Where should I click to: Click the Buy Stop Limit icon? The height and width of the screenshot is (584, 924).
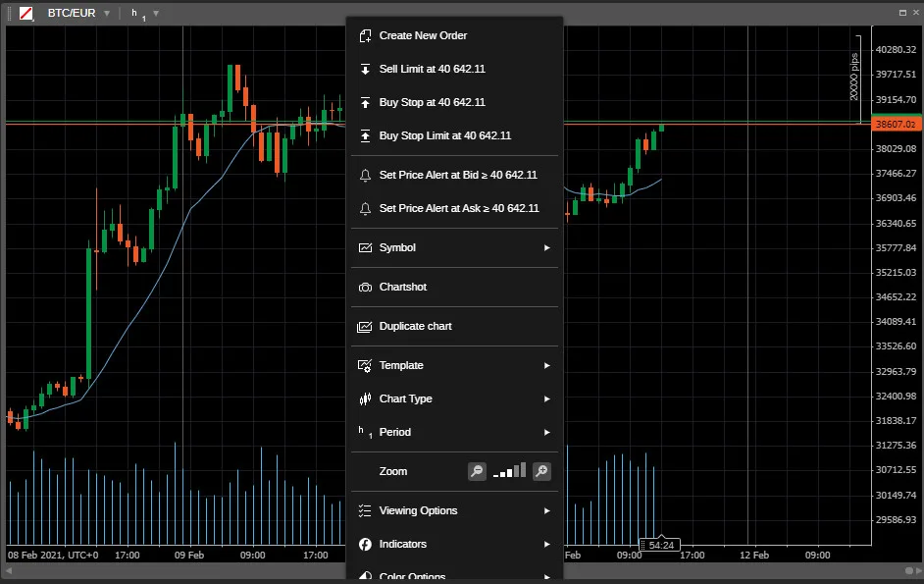(x=365, y=135)
